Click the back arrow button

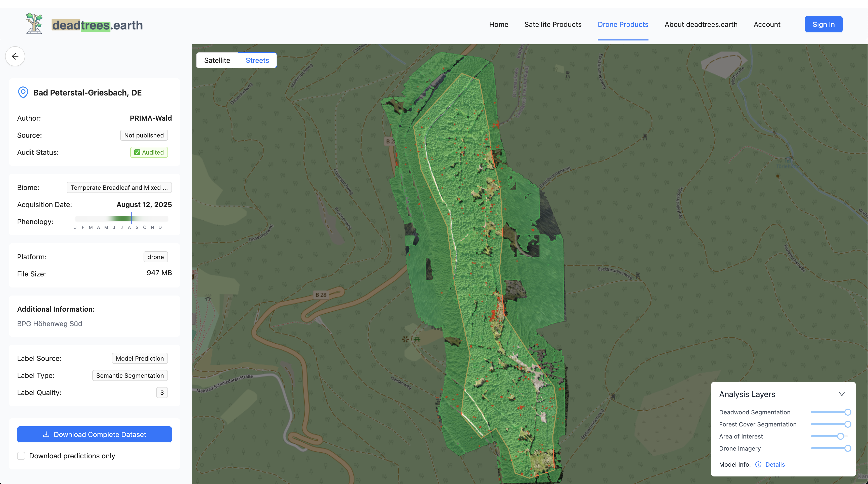coord(15,56)
